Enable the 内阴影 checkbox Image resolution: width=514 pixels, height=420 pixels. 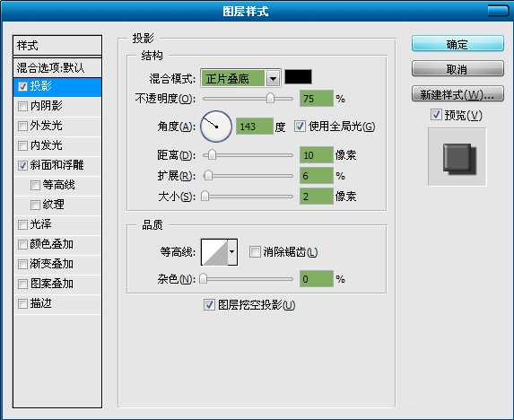[x=22, y=106]
